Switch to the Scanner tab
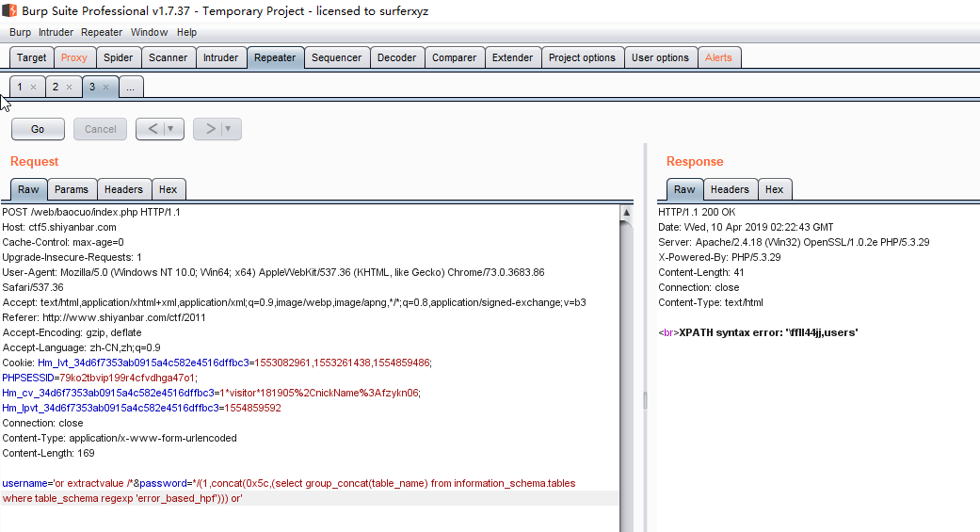This screenshot has height=532, width=980. (x=169, y=57)
